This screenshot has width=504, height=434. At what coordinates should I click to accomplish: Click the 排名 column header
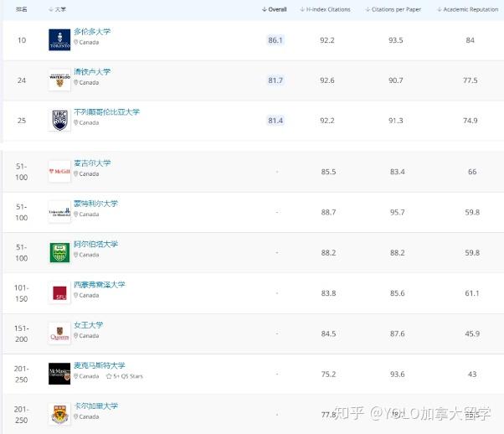22,9
